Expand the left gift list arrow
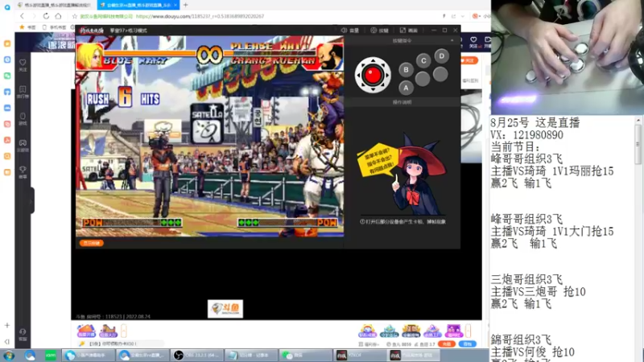Image resolution: width=644 pixels, height=362 pixels. (x=124, y=331)
